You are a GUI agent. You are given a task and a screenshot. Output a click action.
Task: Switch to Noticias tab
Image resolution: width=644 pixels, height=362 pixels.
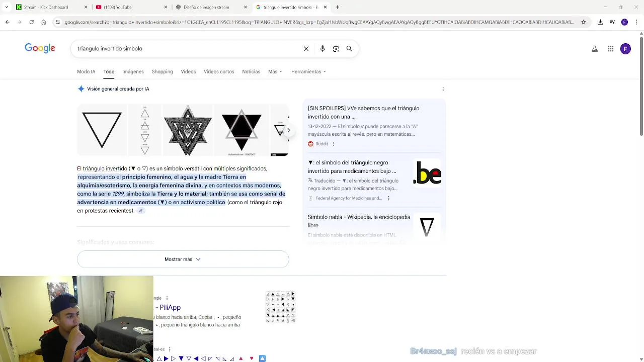[x=251, y=71]
